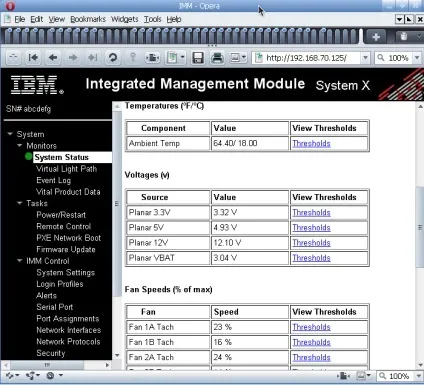Collapse the Tasks tree node
The image size is (424, 385).
tap(20, 203)
